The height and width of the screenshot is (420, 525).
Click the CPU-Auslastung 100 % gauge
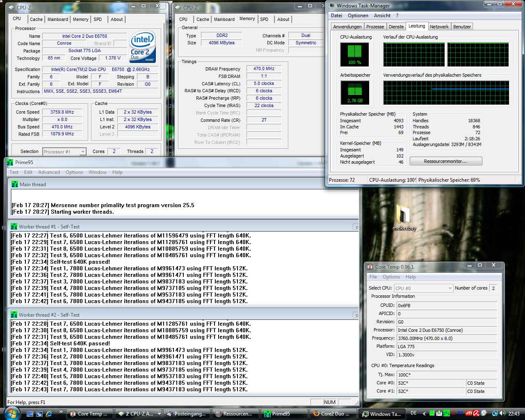coord(355,54)
